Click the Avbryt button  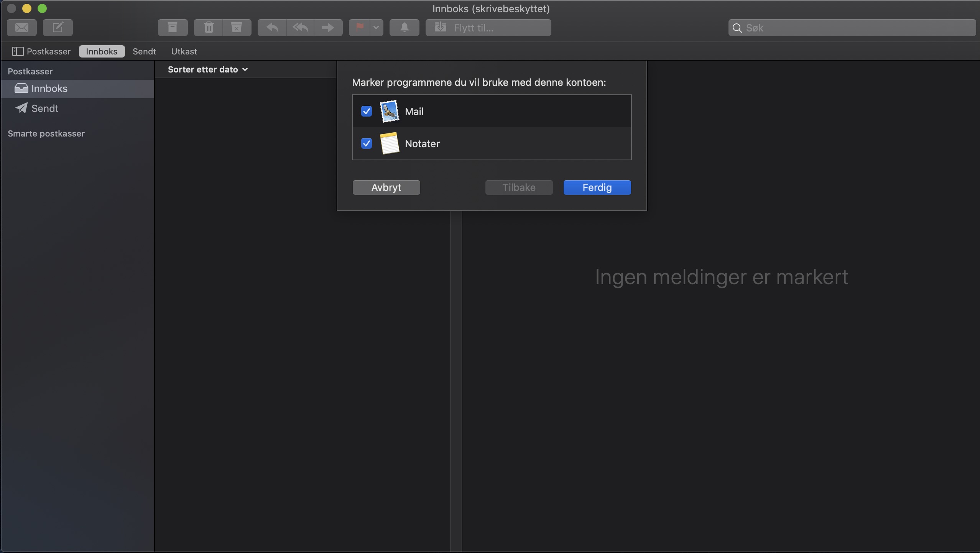click(x=386, y=188)
